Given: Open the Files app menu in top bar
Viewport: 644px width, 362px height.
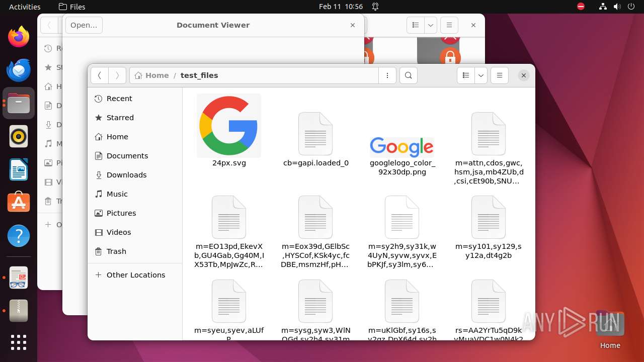Looking at the screenshot, I should click(72, 7).
